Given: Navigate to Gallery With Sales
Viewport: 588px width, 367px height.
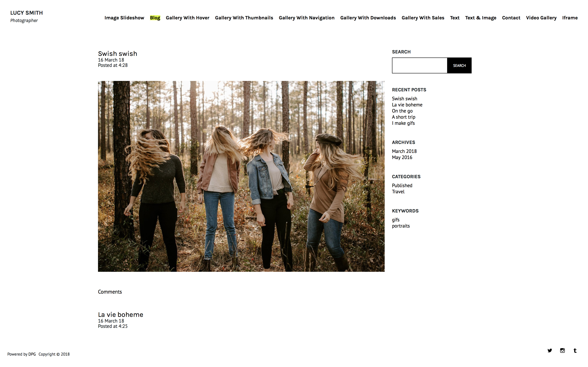Looking at the screenshot, I should (x=423, y=18).
